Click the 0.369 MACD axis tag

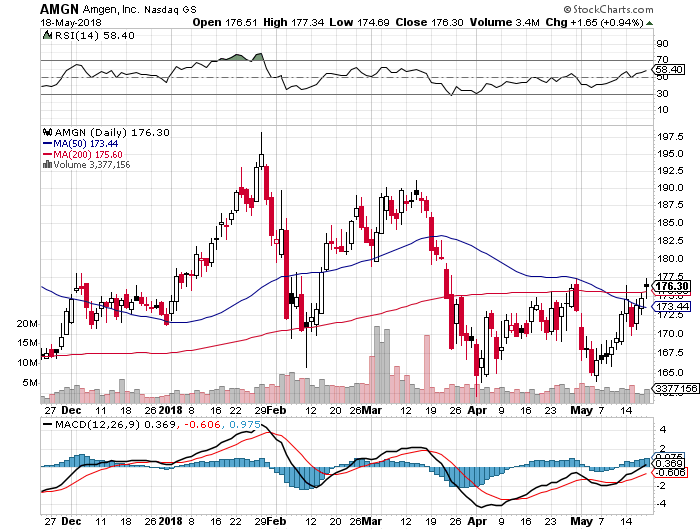tap(669, 464)
